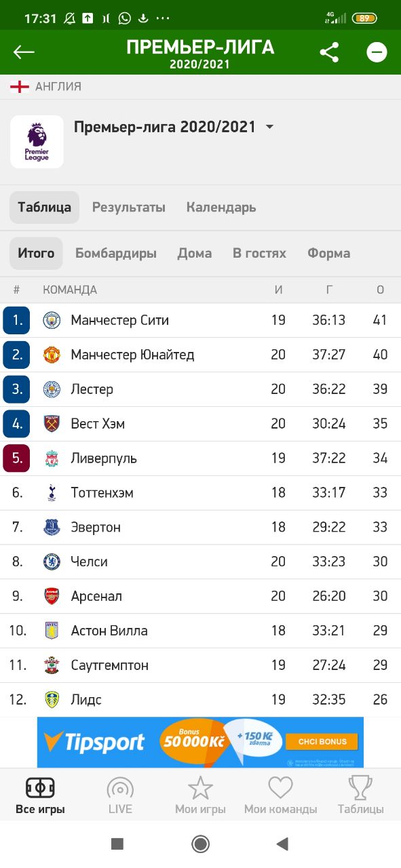401x868 pixels.
Task: Open Мои игры star icon
Action: 200,789
